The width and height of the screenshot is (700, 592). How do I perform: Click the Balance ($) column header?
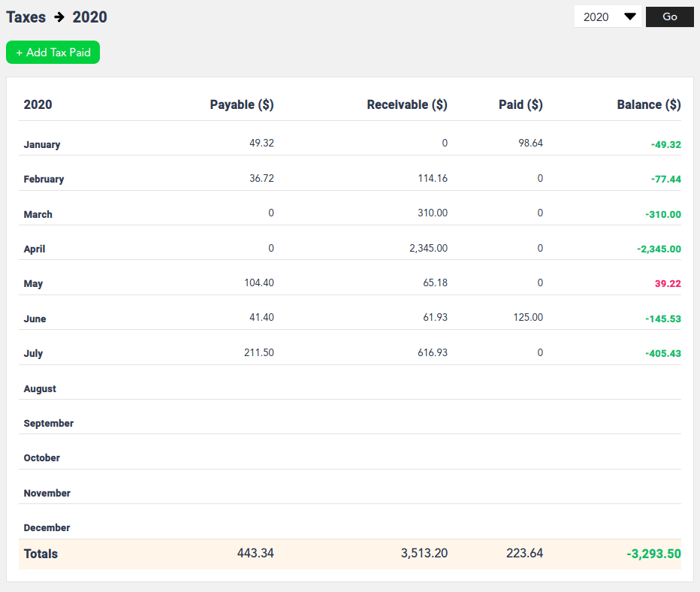click(649, 104)
